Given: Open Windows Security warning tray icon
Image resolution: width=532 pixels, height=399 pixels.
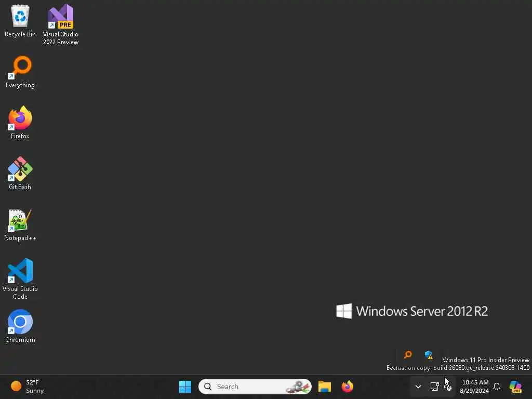Looking at the screenshot, I should tap(429, 355).
